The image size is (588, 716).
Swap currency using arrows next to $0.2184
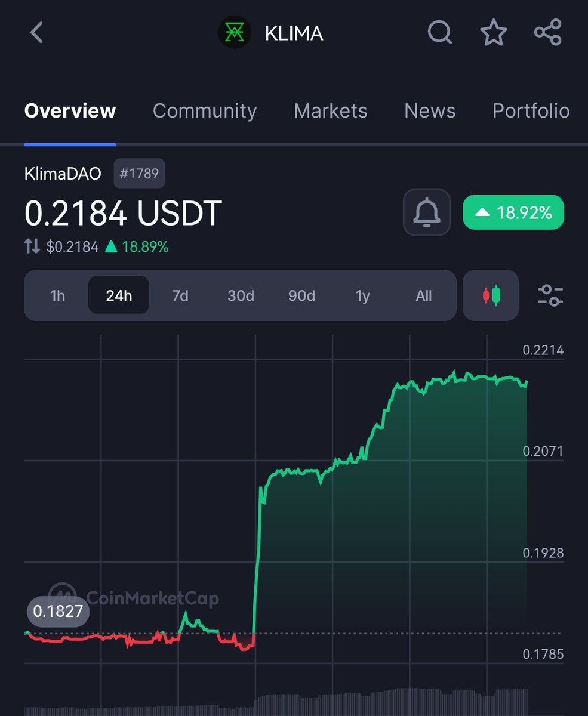(32, 246)
